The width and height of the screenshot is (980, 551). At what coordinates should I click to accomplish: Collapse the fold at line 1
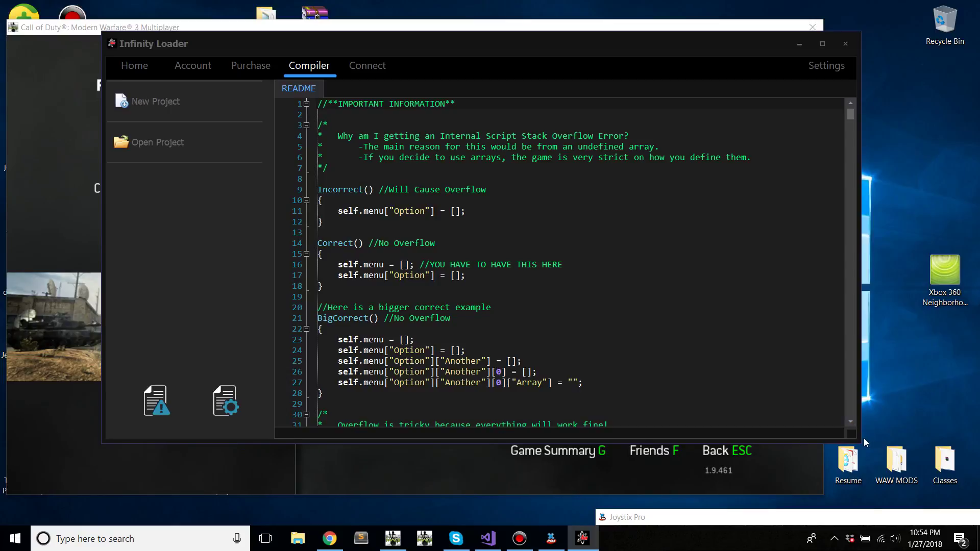click(307, 104)
